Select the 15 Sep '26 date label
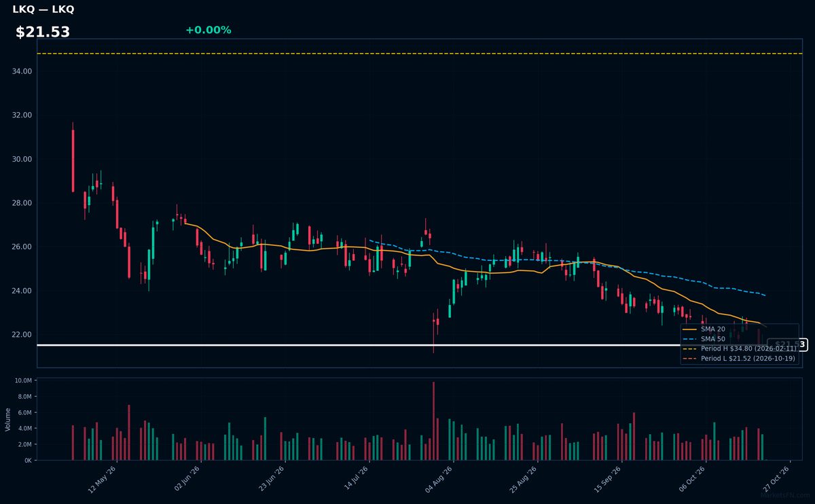Image resolution: width=815 pixels, height=504 pixels. (x=608, y=478)
